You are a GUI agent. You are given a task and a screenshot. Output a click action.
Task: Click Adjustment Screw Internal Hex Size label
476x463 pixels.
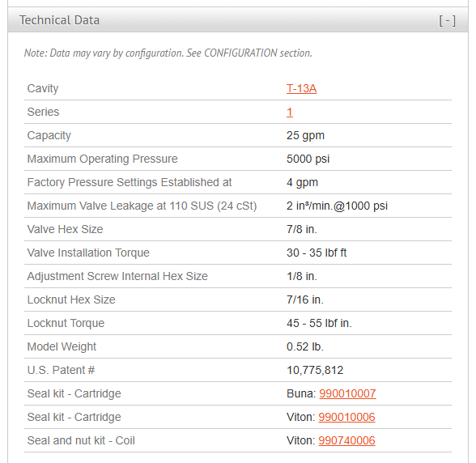pos(117,276)
